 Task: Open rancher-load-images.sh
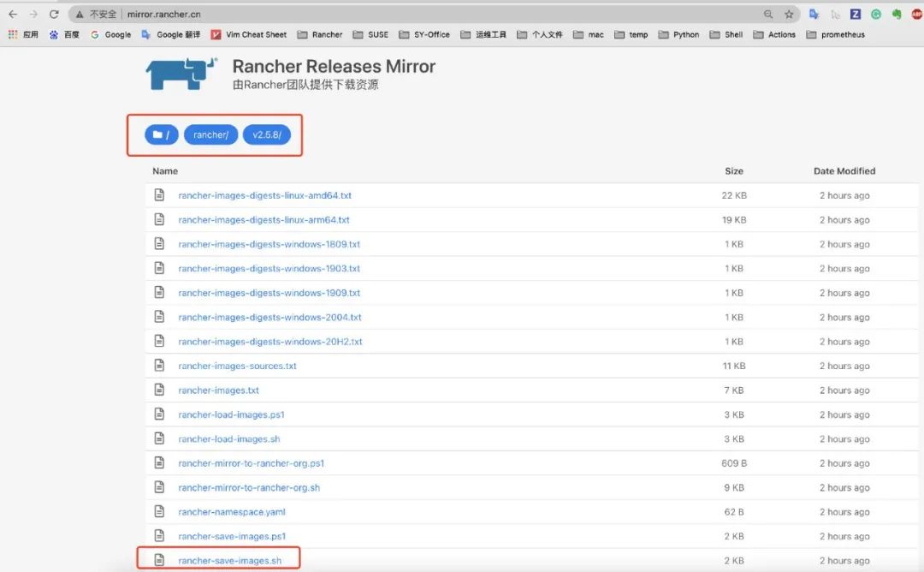(228, 439)
